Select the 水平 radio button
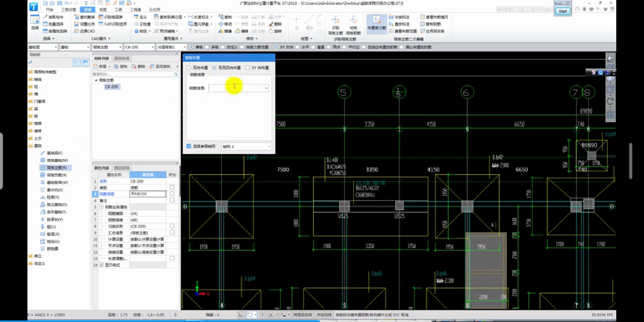644x322 pixels. [x=297, y=47]
